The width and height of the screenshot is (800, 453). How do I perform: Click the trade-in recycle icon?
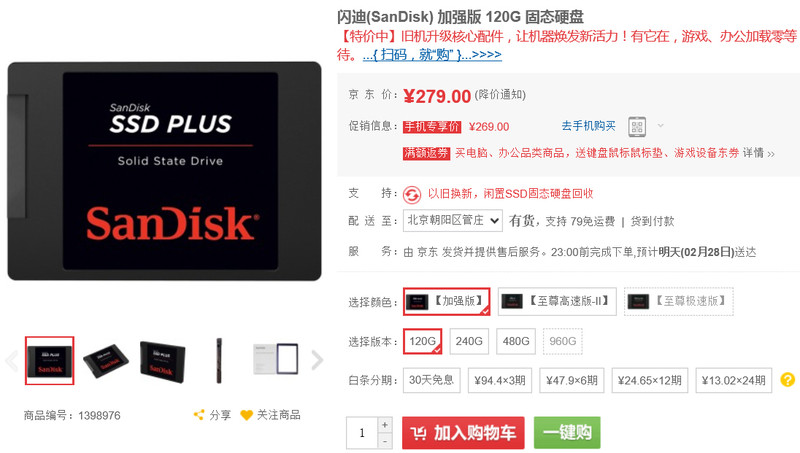point(412,194)
